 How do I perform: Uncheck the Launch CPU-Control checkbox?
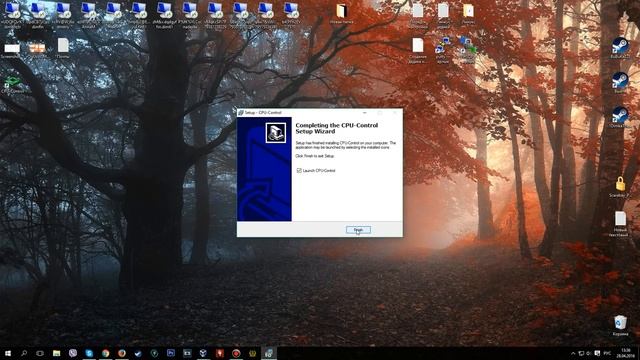299,171
